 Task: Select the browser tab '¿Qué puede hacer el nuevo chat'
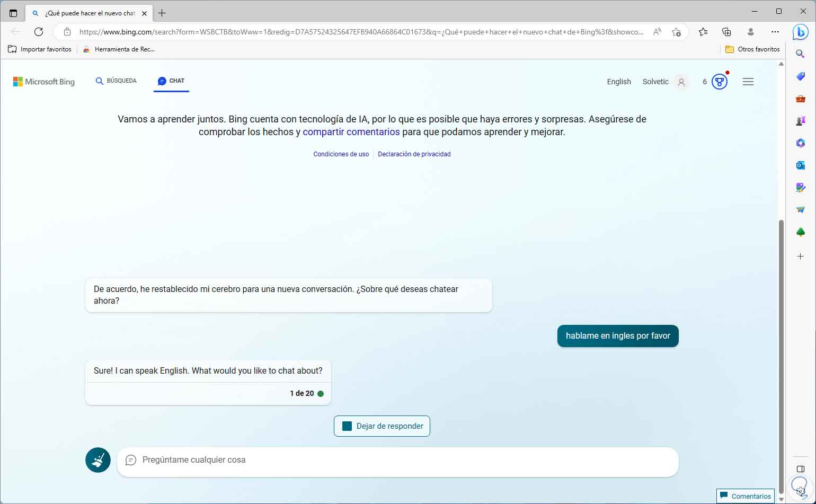pyautogui.click(x=90, y=13)
